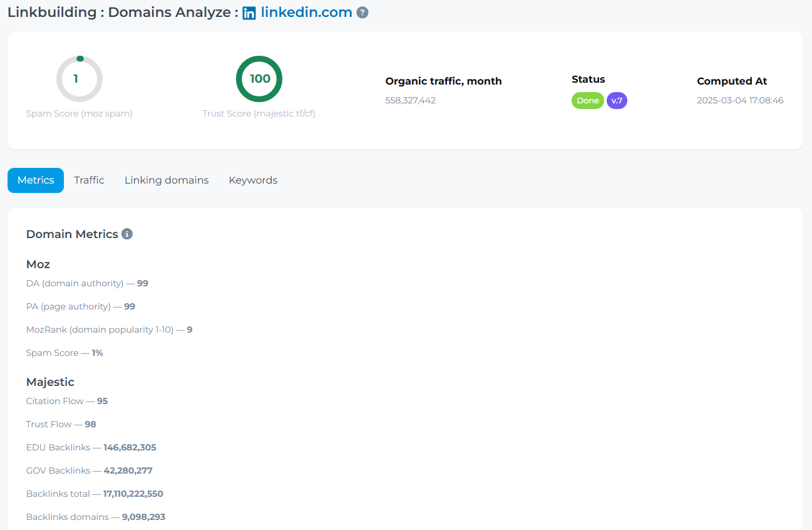Go to the Keywords tab
The image size is (812, 530).
(x=253, y=180)
